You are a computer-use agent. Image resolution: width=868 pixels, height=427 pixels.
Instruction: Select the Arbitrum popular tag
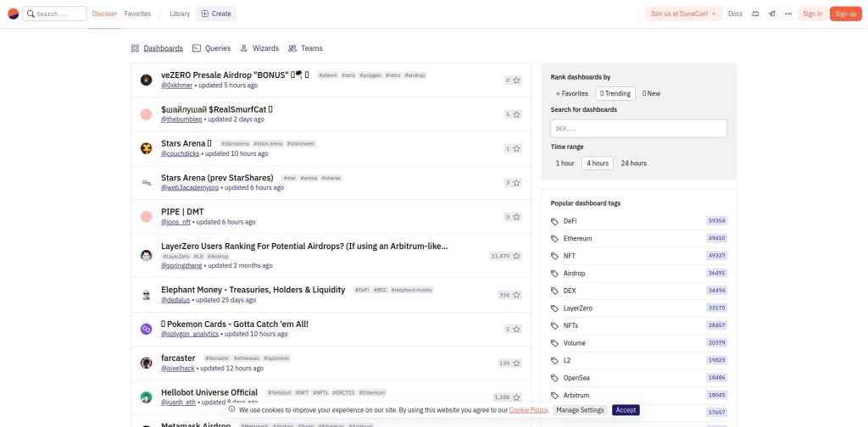click(576, 396)
